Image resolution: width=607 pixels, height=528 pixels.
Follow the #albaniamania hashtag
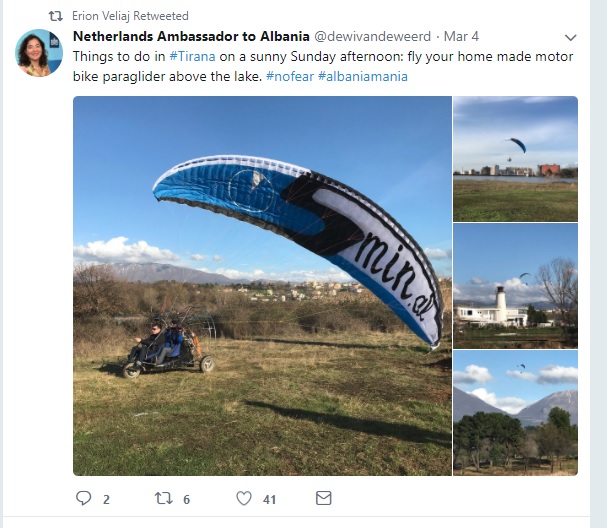tap(363, 76)
